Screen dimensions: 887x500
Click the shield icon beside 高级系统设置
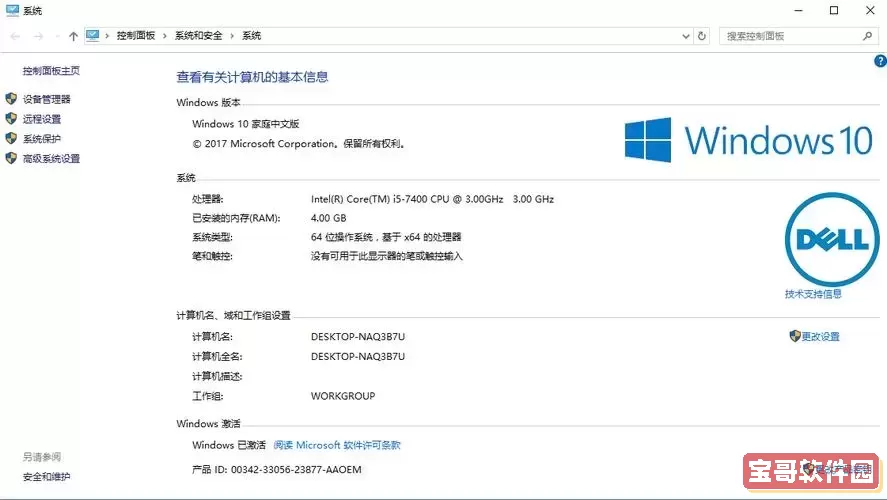point(11,158)
